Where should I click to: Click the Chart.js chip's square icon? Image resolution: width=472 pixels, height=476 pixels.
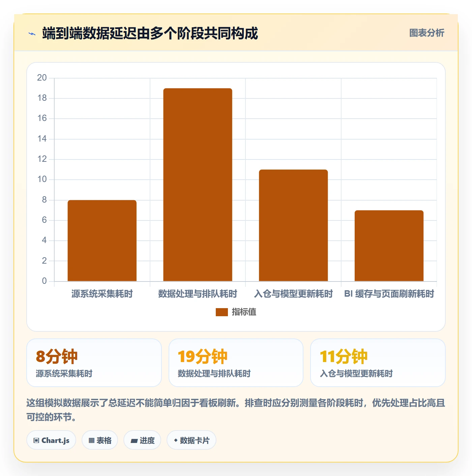[x=36, y=441]
